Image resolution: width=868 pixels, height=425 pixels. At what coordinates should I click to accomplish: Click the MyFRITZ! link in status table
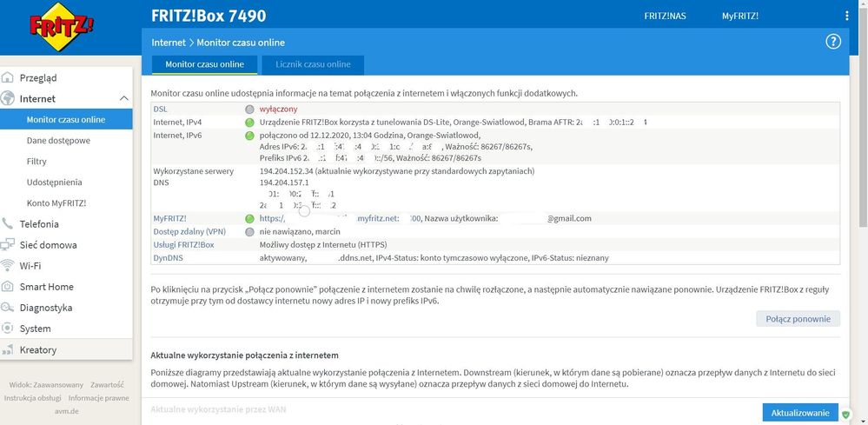(170, 219)
